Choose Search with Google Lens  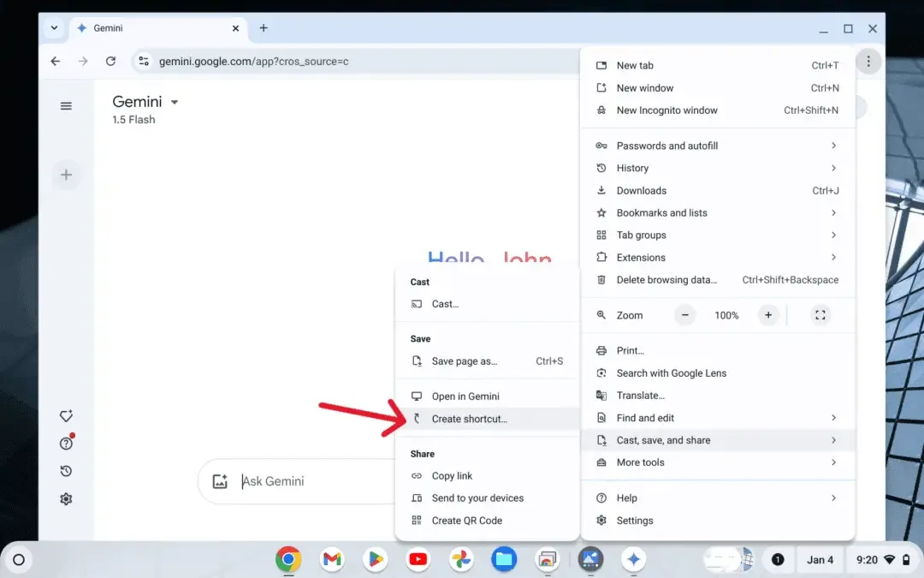pos(718,372)
